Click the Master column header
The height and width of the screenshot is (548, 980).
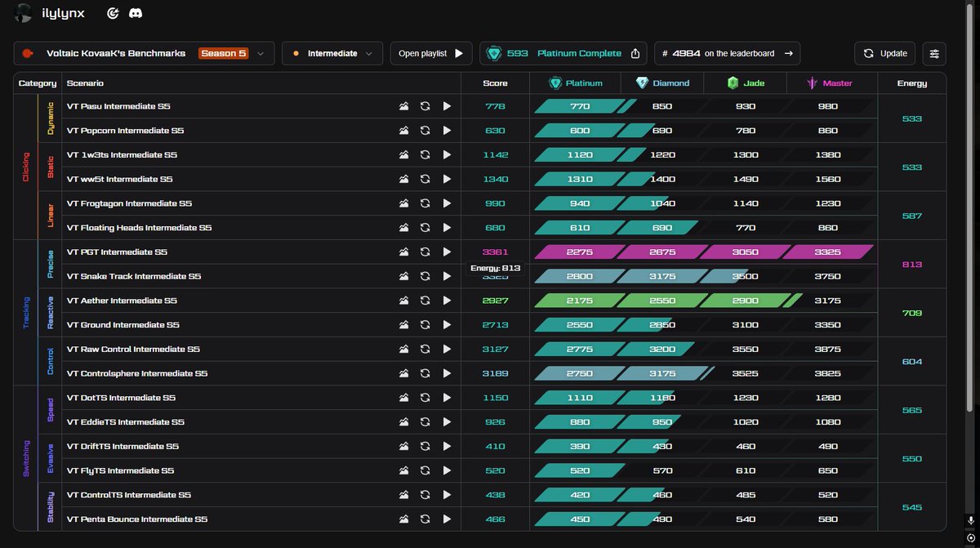coord(830,82)
